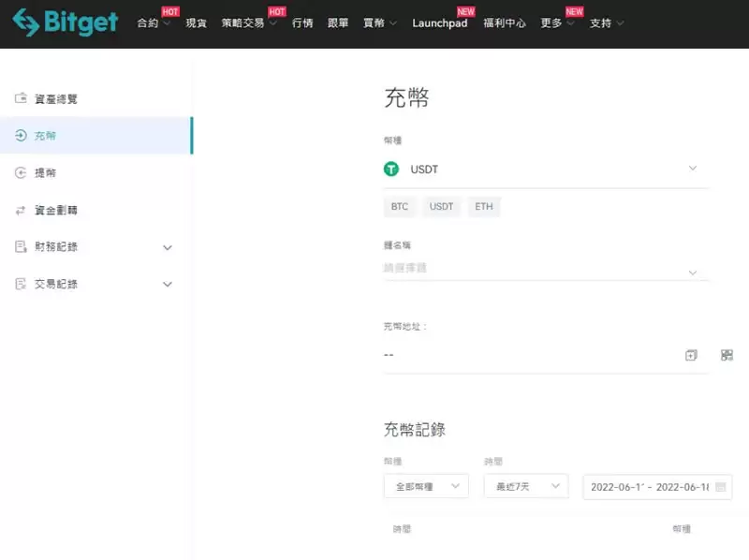749x560 pixels.
Task: Open the 幣種 USDT coin dropdown
Action: [693, 169]
